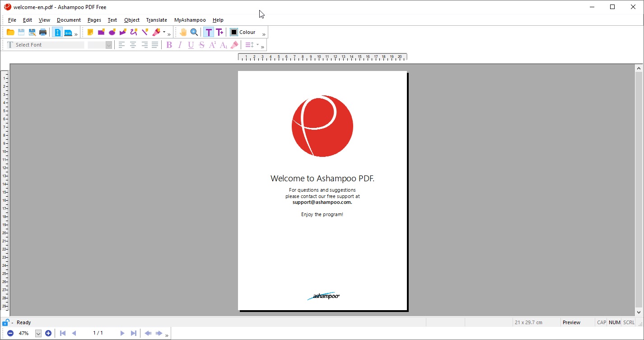Toggle Italic formatting
The height and width of the screenshot is (340, 644).
[180, 45]
